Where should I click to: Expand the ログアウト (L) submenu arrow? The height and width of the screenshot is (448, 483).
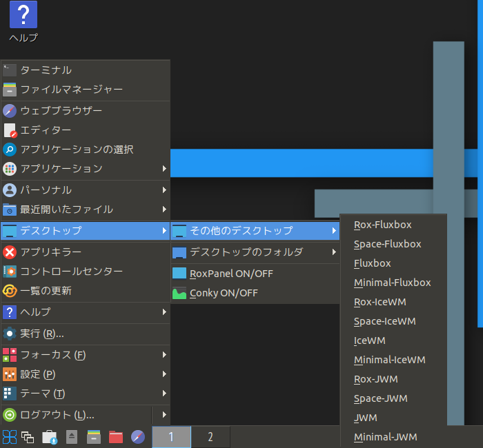tap(164, 415)
